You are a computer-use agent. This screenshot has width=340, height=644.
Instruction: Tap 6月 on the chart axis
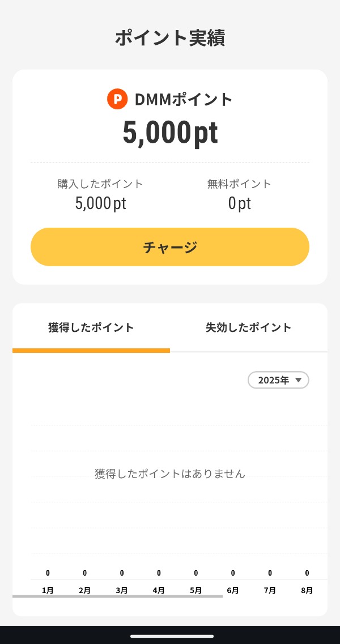[x=233, y=590]
